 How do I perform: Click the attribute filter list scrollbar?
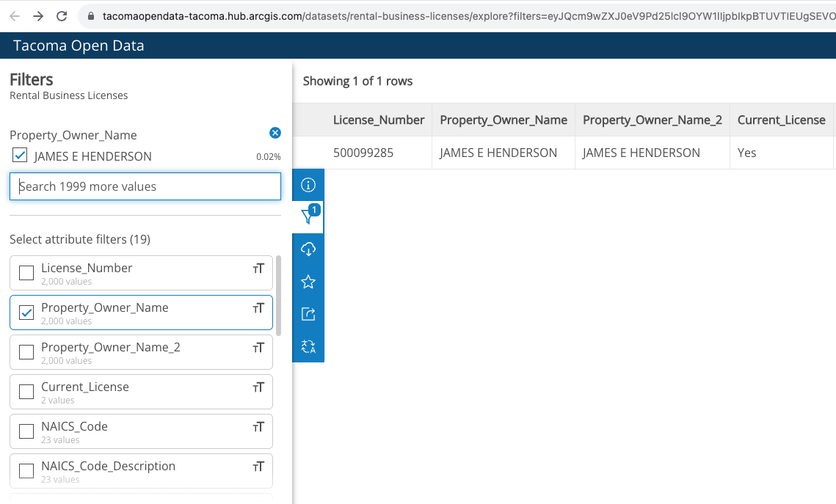point(278,296)
